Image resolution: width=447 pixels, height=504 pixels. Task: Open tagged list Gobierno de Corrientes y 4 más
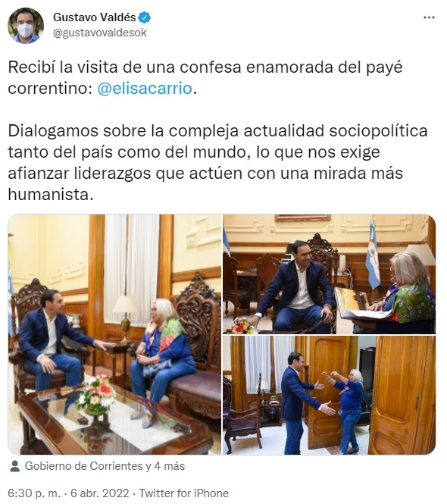point(105,466)
